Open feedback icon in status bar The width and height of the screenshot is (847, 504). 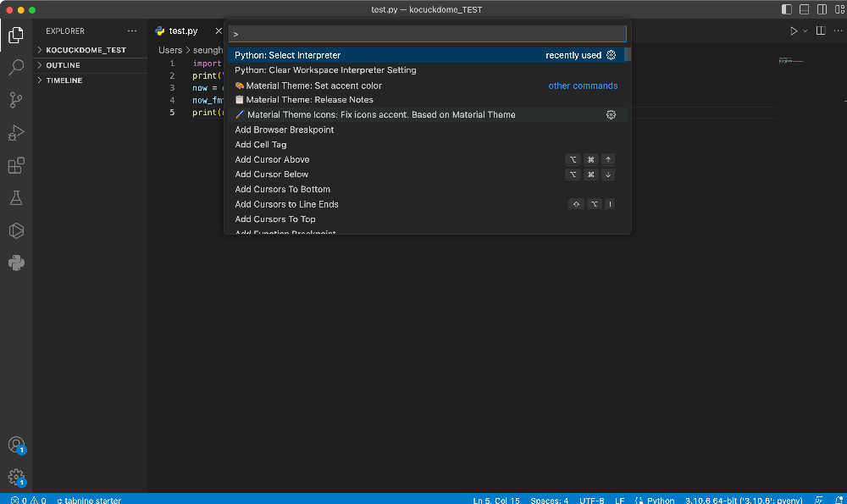click(819, 500)
